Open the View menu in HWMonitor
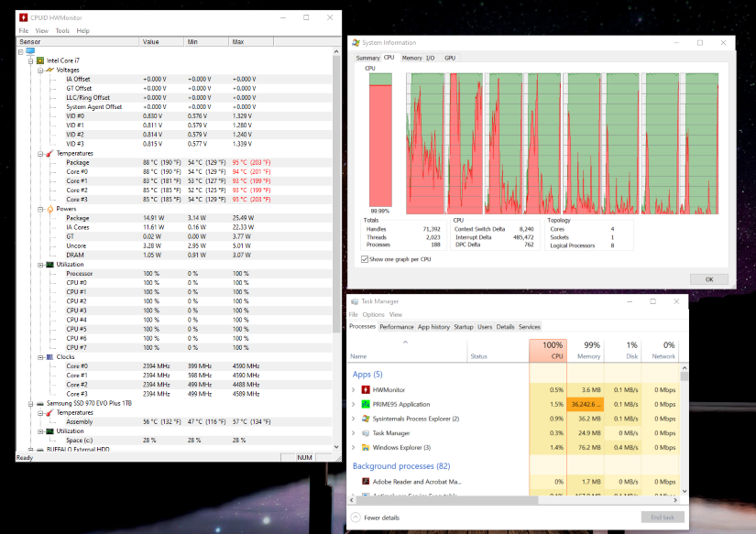 pyautogui.click(x=42, y=31)
